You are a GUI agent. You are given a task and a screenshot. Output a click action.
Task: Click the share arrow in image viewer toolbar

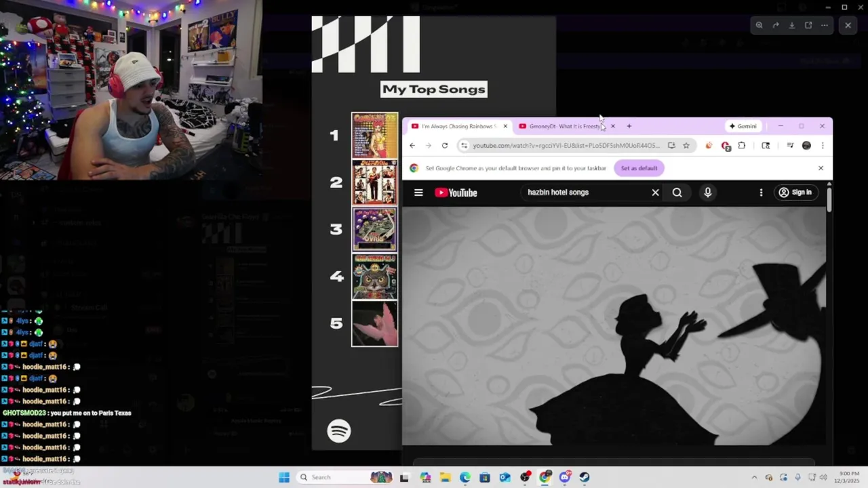775,25
